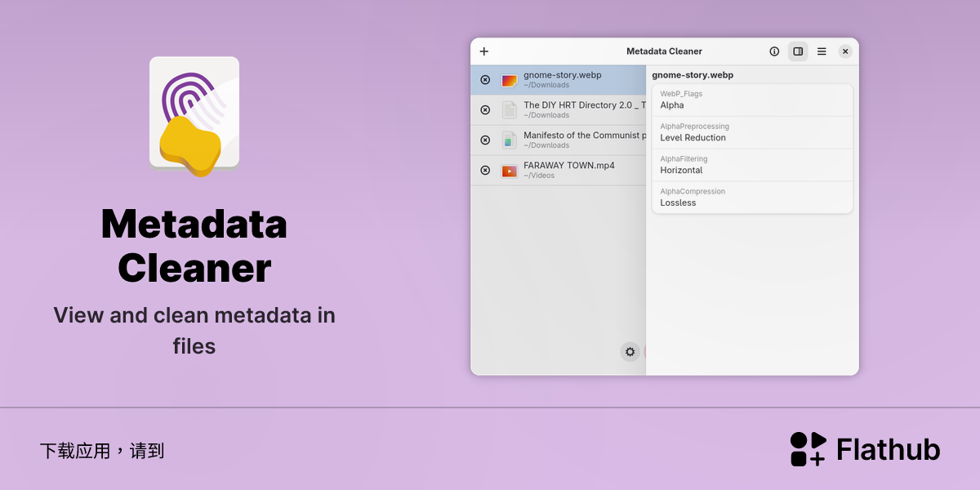Open the settings gear button

click(x=630, y=352)
